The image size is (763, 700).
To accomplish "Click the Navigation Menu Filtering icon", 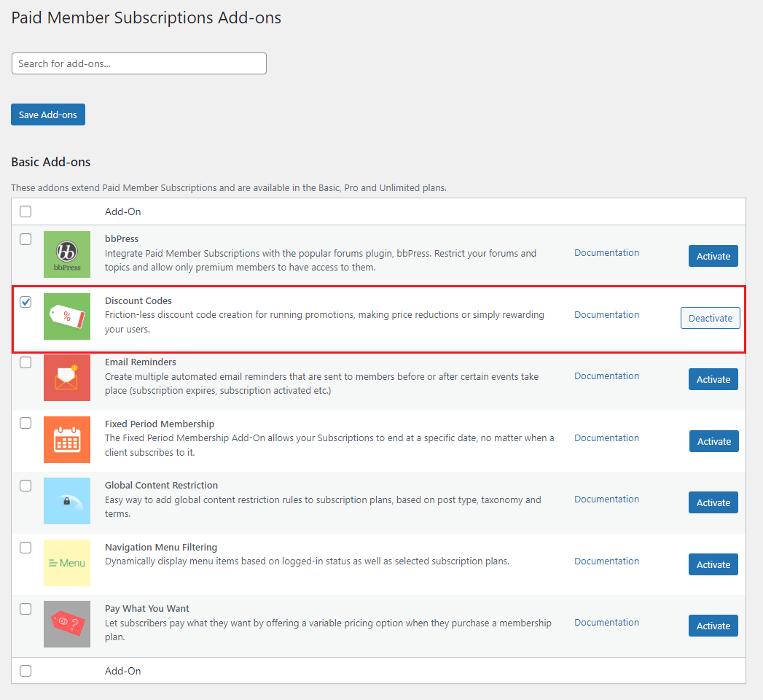I will 66,563.
